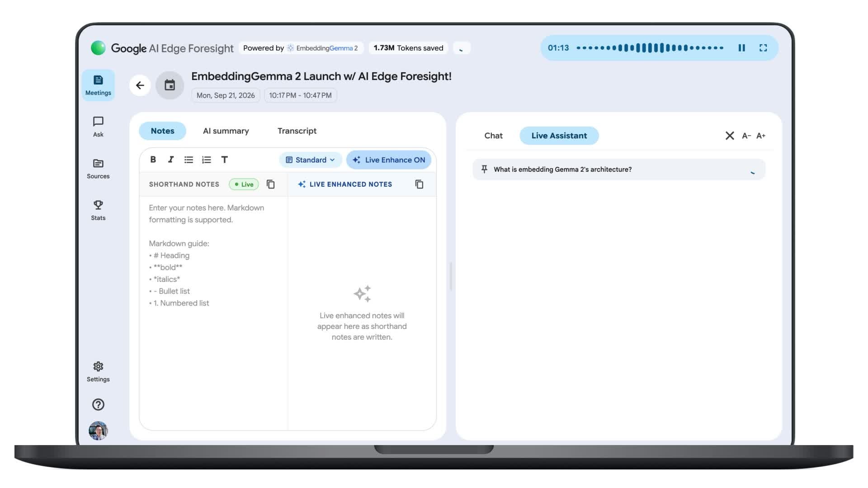Open the Stats trophy section
The image size is (868, 488).
click(98, 210)
